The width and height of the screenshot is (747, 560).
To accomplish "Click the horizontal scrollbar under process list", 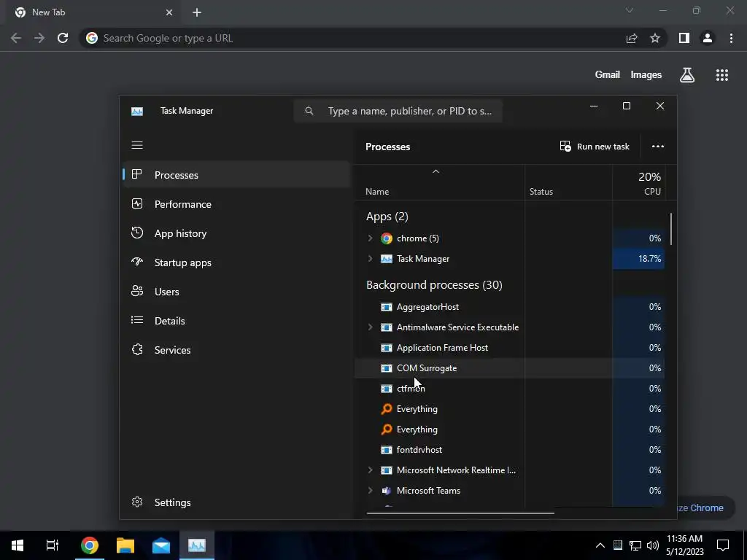I will pos(460,513).
